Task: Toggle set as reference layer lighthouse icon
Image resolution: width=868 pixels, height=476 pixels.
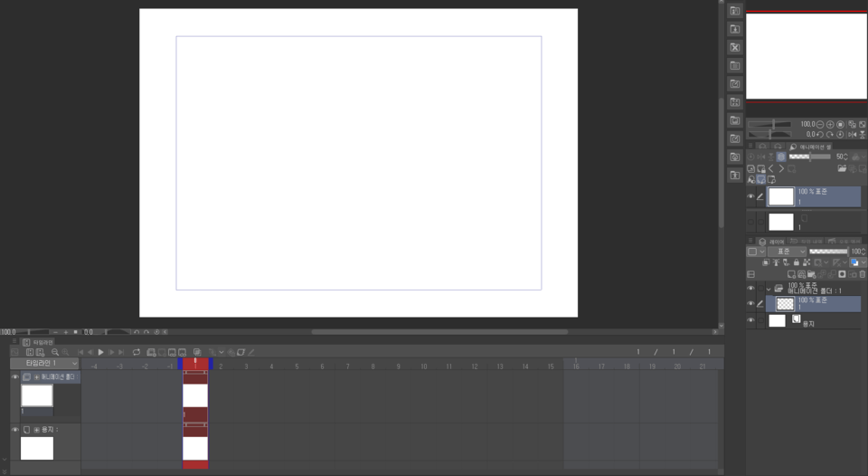Action: 776,262
